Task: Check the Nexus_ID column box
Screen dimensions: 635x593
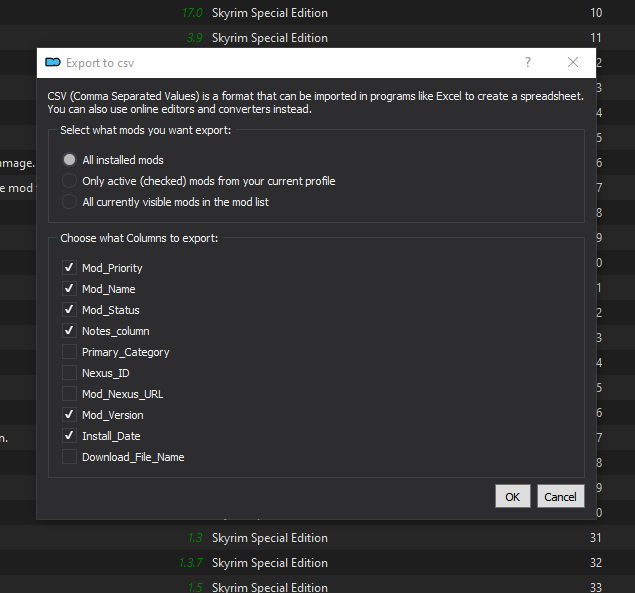Action: tap(69, 373)
